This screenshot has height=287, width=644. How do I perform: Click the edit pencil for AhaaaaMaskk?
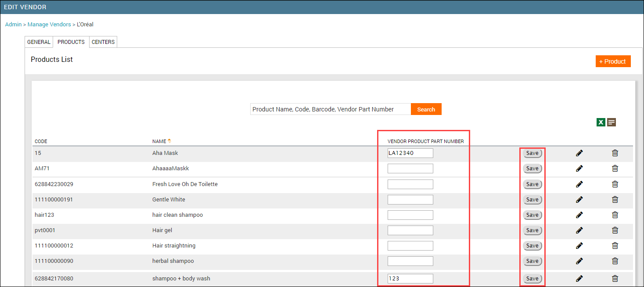(579, 169)
